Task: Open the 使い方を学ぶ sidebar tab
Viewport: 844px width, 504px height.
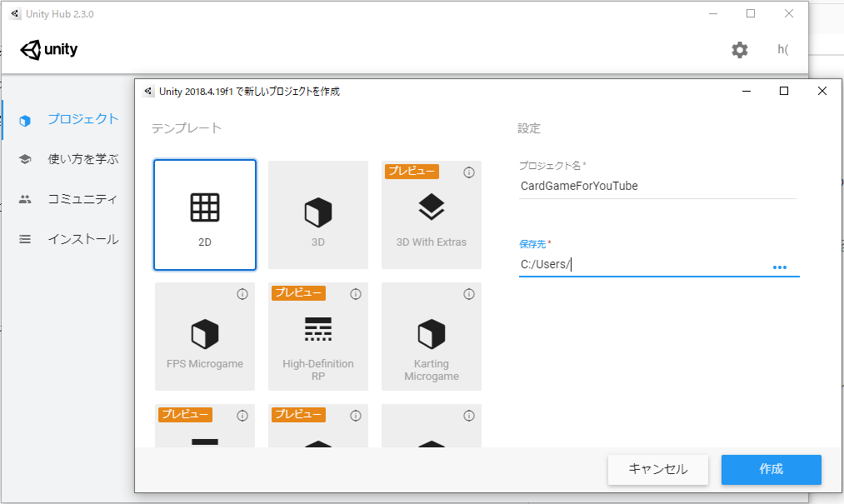Action: (67, 159)
